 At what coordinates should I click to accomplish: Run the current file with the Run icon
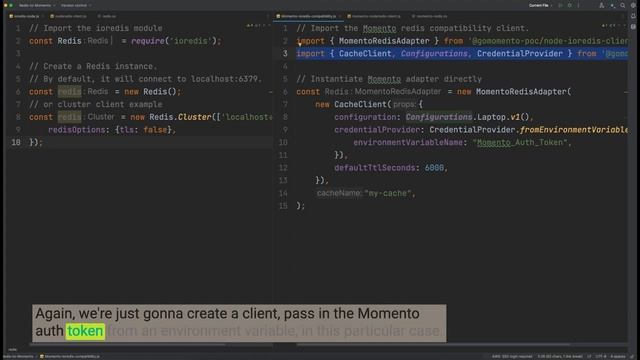[560, 5]
